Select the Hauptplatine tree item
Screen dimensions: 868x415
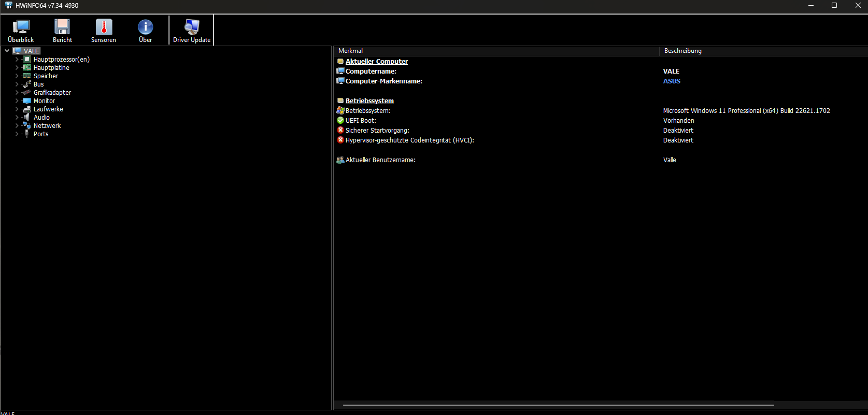point(51,67)
